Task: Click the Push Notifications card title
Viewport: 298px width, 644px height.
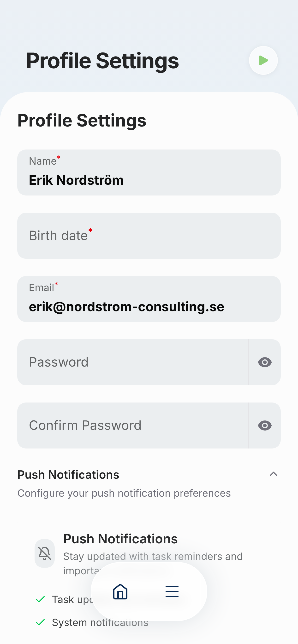Action: point(120,539)
